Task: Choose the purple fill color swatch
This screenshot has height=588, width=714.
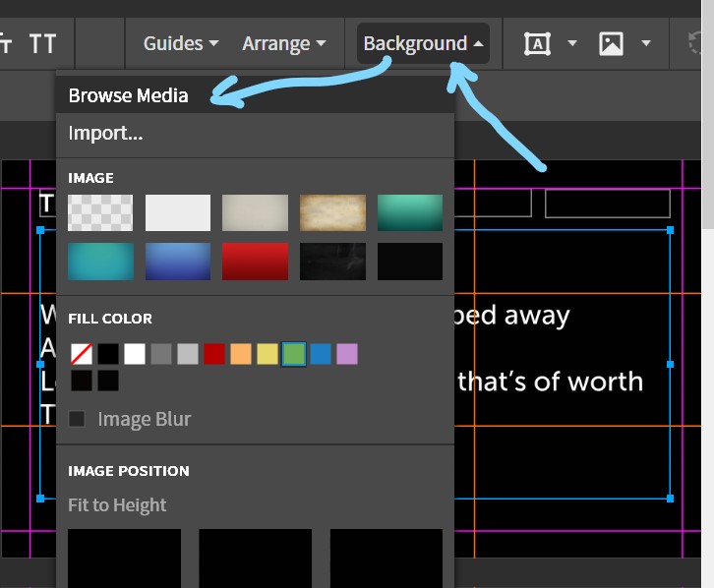Action: (x=347, y=354)
